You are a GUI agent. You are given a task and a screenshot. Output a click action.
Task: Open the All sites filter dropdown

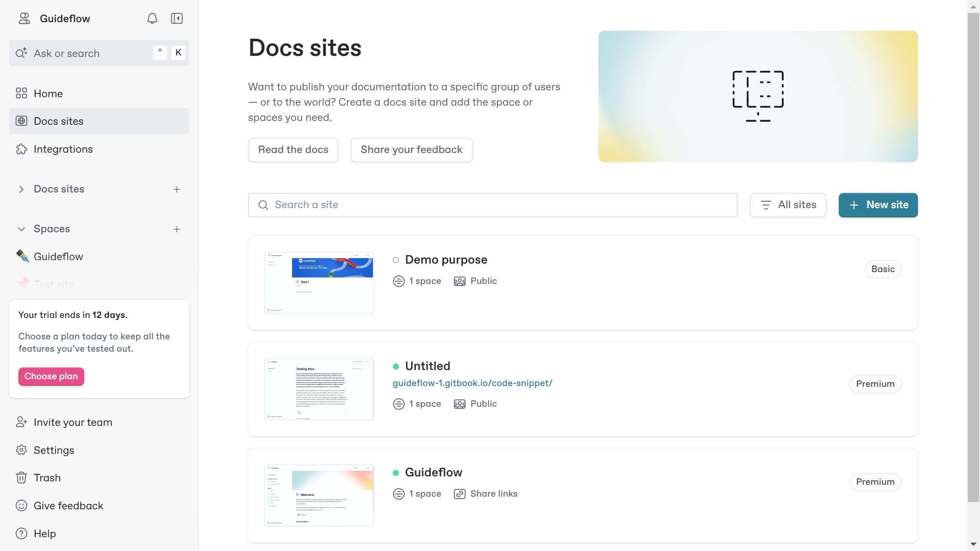click(x=788, y=205)
